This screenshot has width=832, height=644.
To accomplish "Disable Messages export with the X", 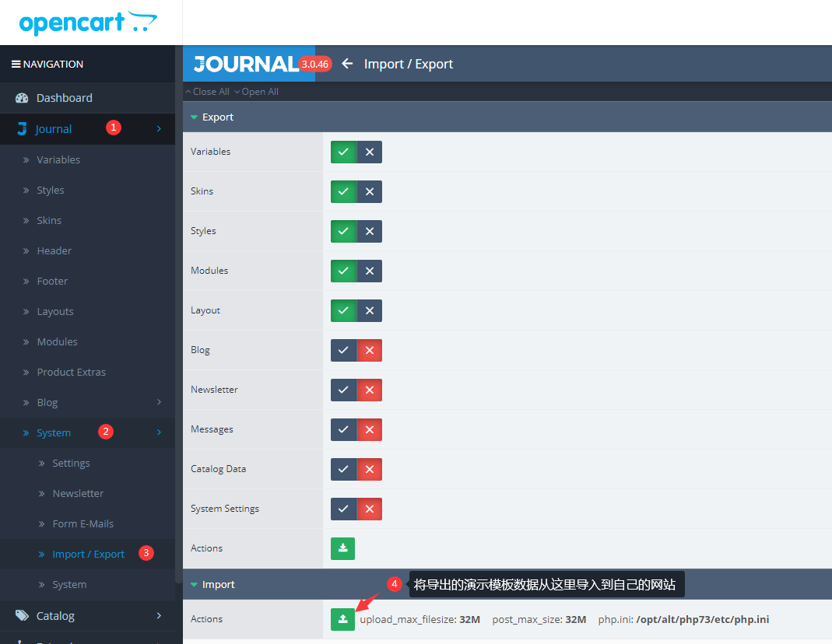I will [370, 429].
